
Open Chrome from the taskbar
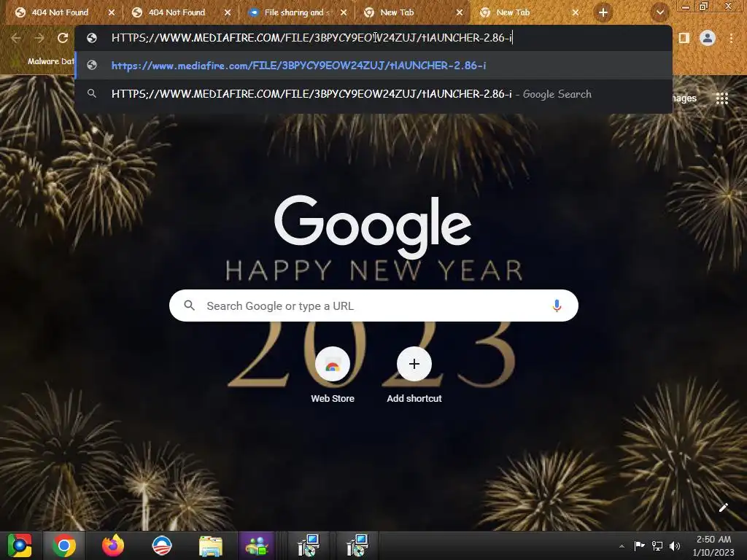pos(64,545)
